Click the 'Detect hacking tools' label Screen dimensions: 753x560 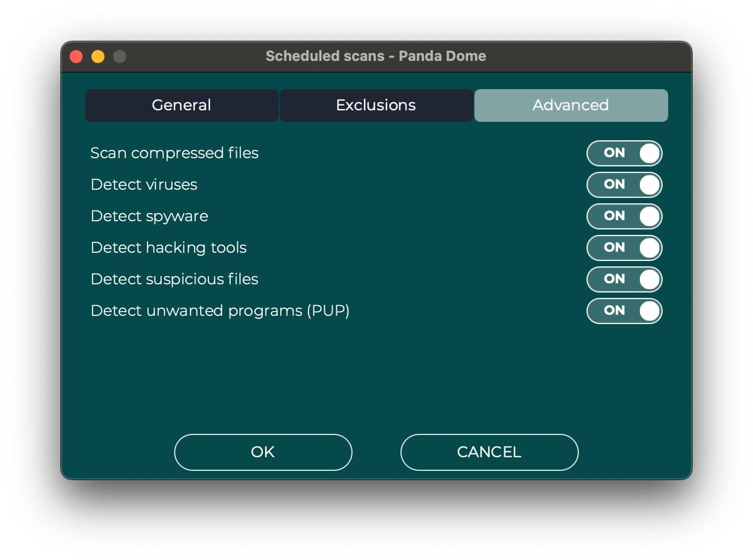coord(169,248)
